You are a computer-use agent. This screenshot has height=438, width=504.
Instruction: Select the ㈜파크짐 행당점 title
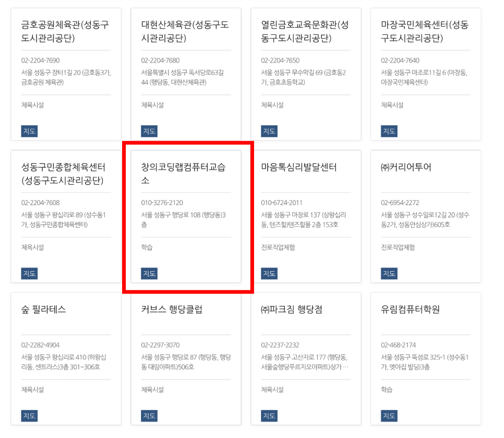point(292,309)
